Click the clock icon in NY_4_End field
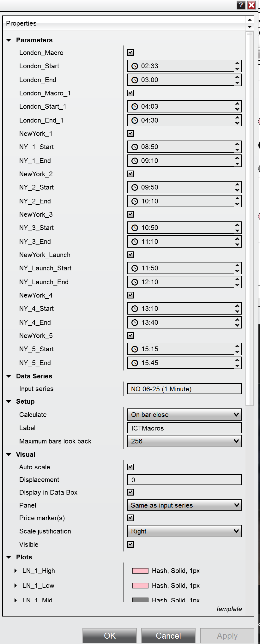This screenshot has width=260, height=644. pos(135,322)
